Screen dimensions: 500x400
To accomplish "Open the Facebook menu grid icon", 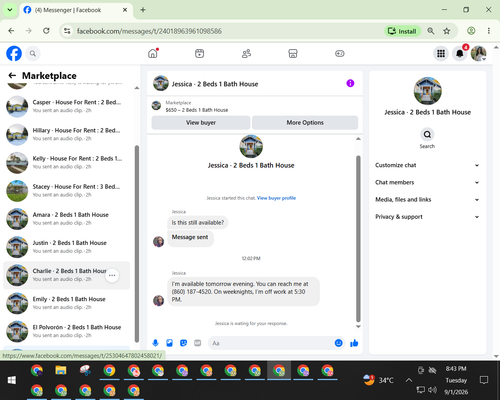I will point(441,53).
